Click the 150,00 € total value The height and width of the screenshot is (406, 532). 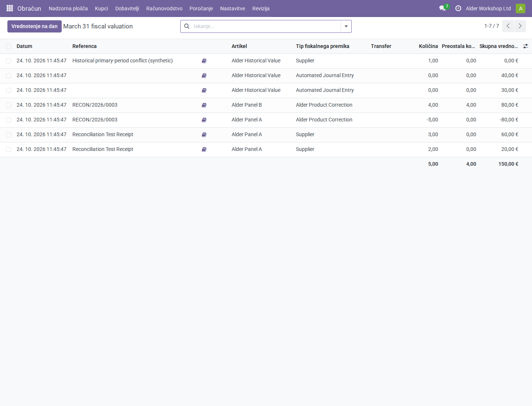click(508, 164)
